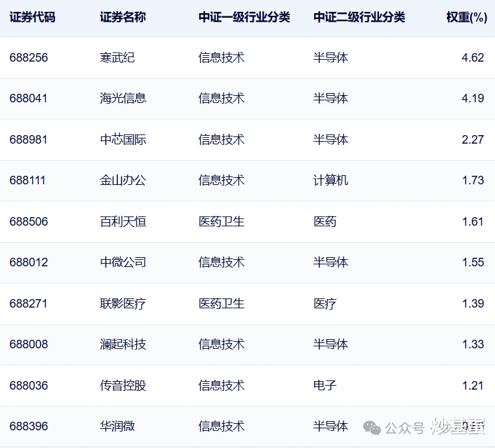Screen dimensions: 495x448
Task: Select stock name 华润微
Action: 117,426
